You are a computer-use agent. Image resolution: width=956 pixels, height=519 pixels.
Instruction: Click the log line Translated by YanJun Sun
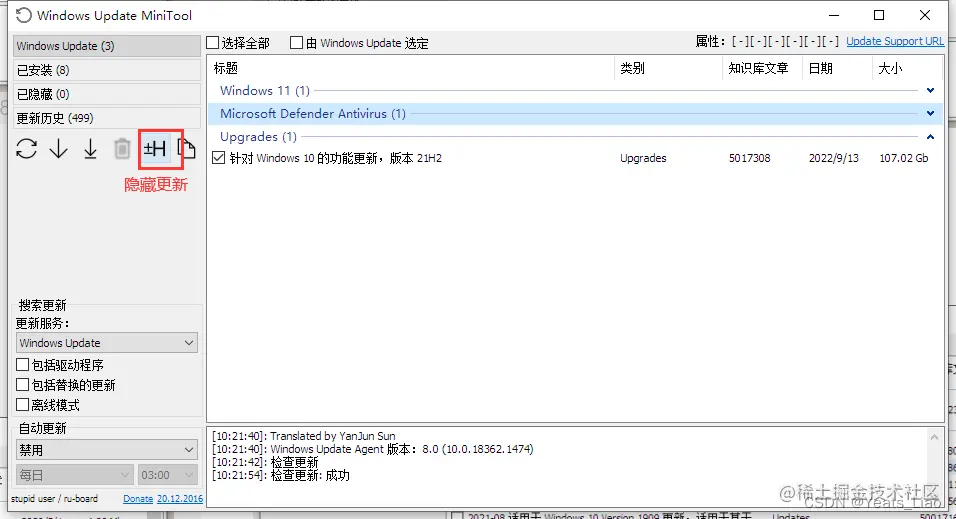(304, 436)
